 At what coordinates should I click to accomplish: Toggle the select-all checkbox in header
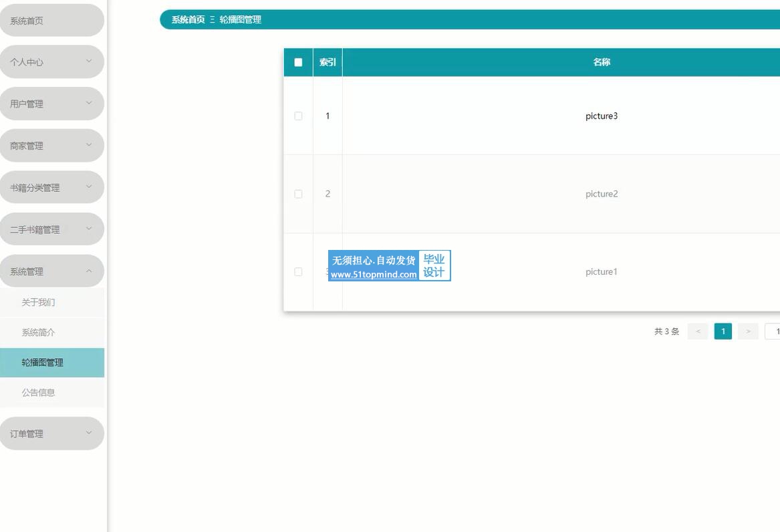pos(298,62)
